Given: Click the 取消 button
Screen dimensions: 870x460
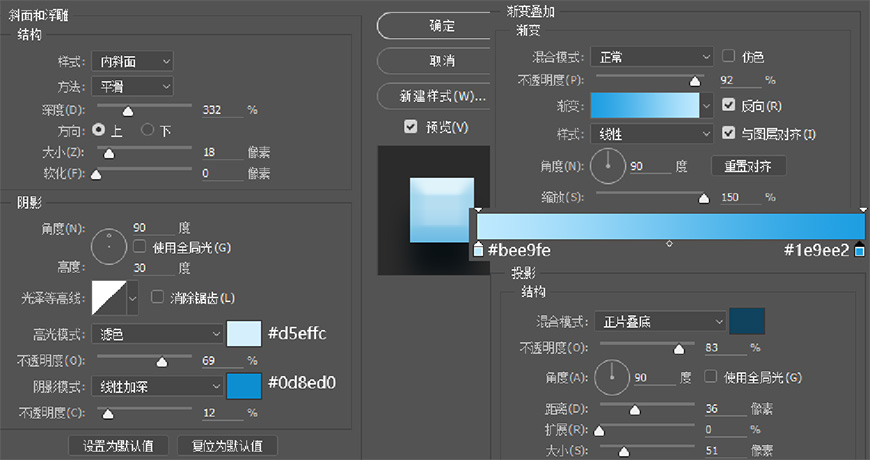Looking at the screenshot, I should click(x=433, y=61).
